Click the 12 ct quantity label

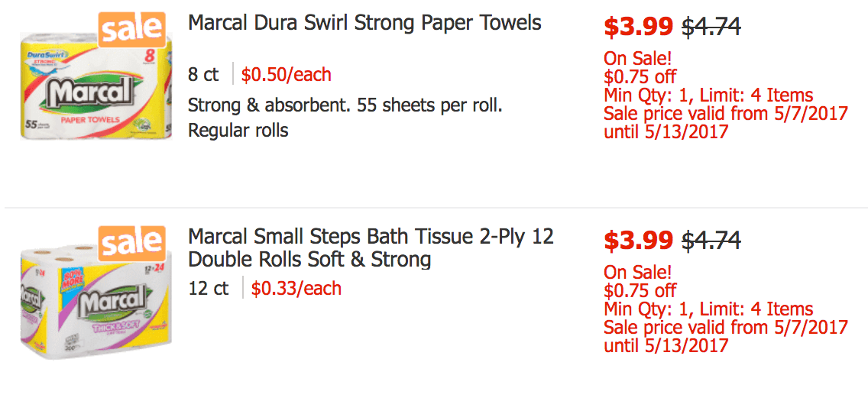point(208,289)
